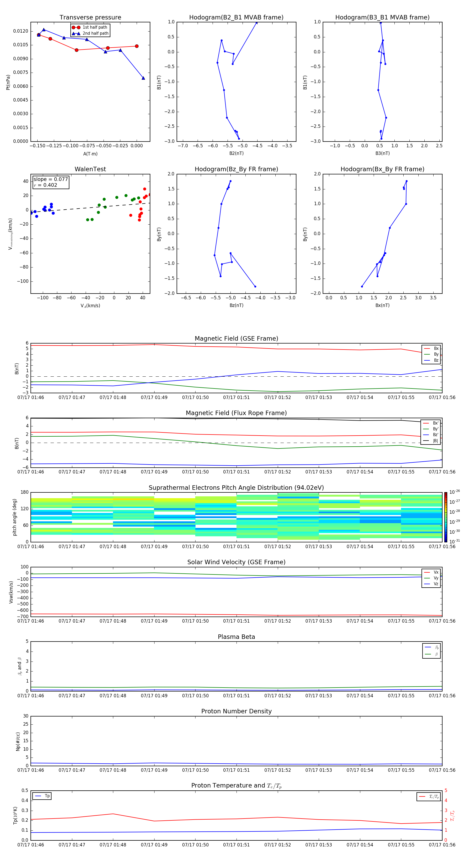The image size is (473, 868).
Task: Click the 'Np(#/cc)' axis label
Action: coord(18,741)
